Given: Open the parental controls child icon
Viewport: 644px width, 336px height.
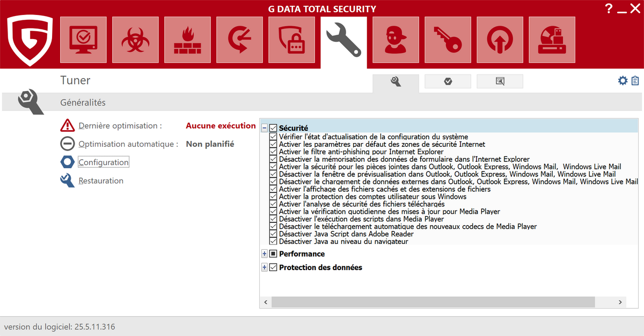Looking at the screenshot, I should coord(396,40).
